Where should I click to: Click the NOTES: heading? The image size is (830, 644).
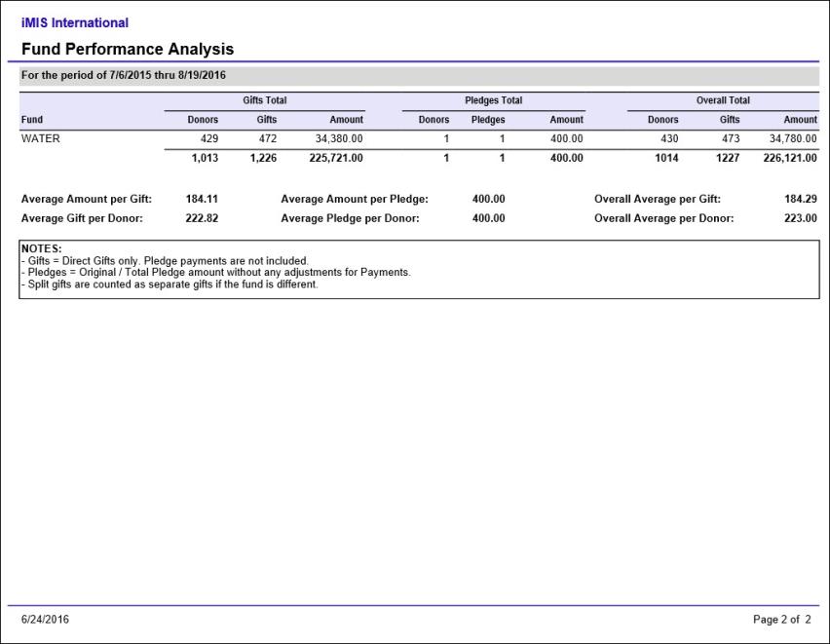[41, 248]
